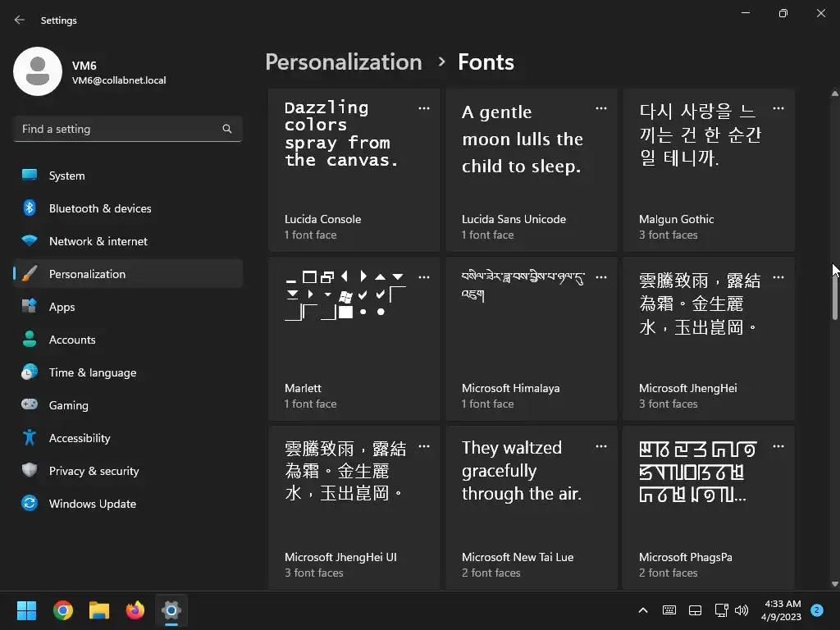Image resolution: width=840 pixels, height=630 pixels.
Task: Open the clock showing 4:33 AM
Action: tap(782, 610)
